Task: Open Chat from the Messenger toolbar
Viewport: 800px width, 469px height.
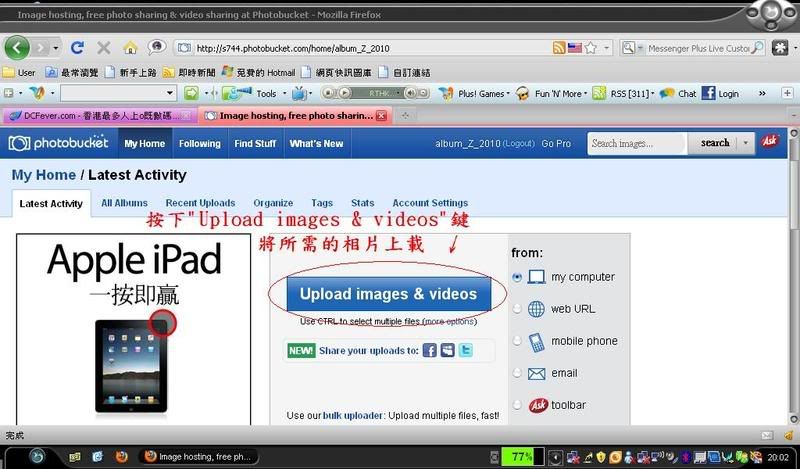Action: (x=678, y=93)
